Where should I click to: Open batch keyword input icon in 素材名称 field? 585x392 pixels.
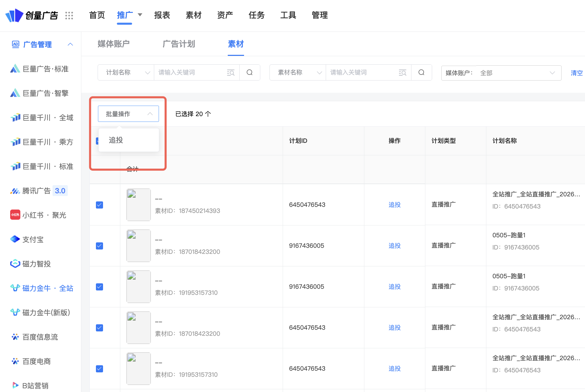(403, 73)
